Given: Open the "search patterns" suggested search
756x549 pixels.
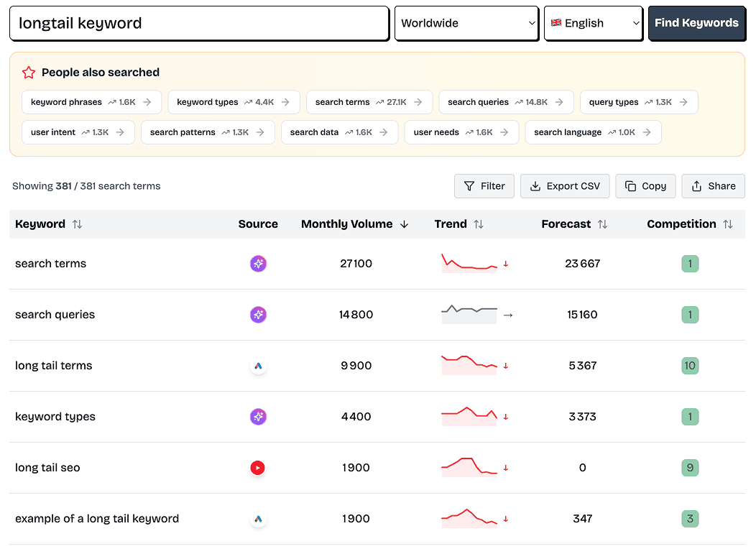Looking at the screenshot, I should point(207,132).
